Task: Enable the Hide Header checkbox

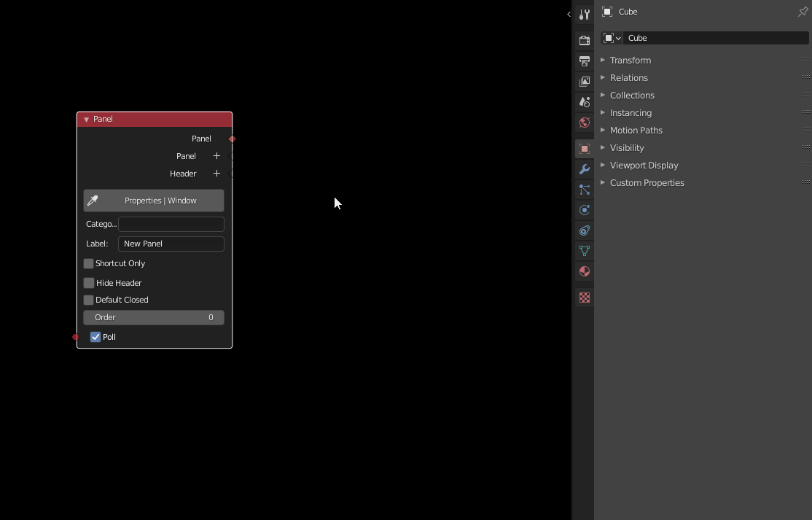Action: click(x=88, y=283)
